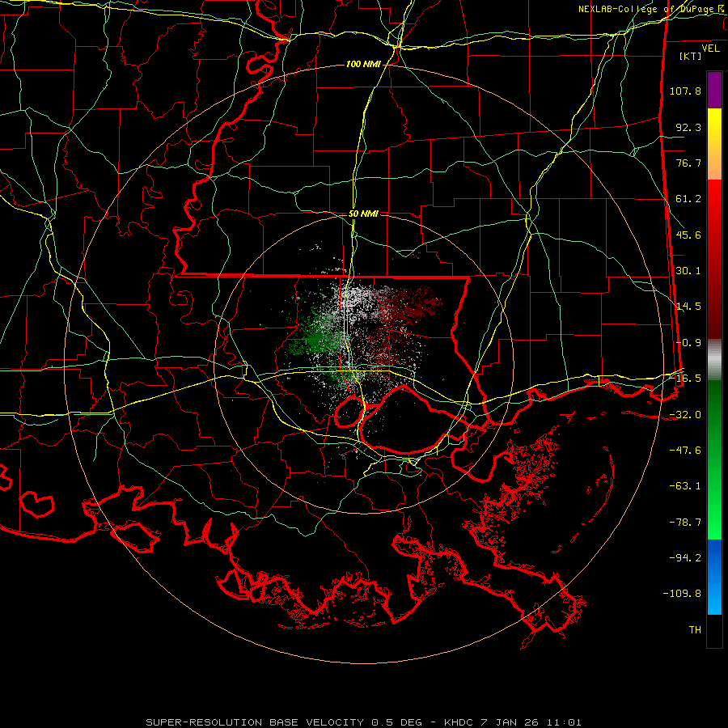Click the 45.6 legend value

click(688, 235)
